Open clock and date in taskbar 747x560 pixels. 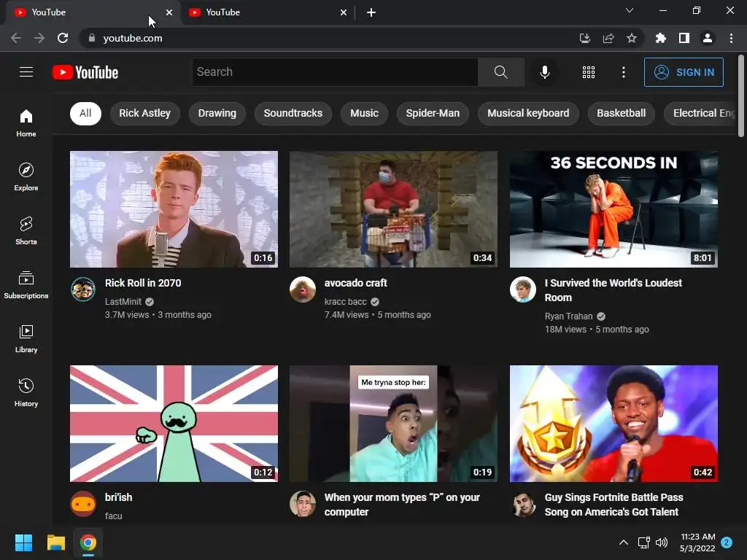pyautogui.click(x=697, y=542)
